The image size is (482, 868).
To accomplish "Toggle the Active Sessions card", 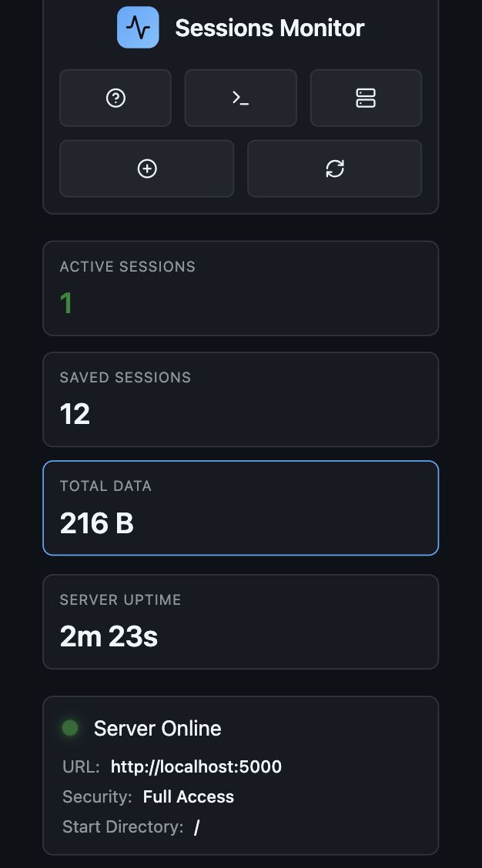I will [240, 288].
